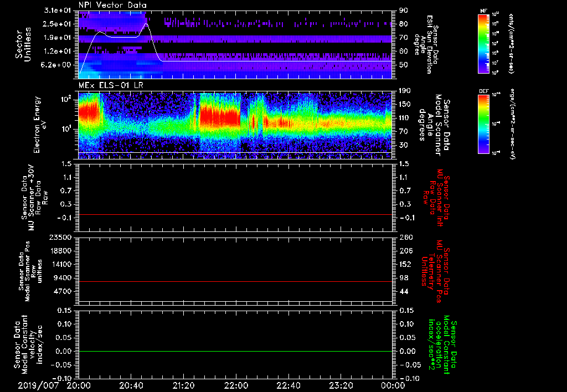Click the 18800 scanner position tick
Viewport: 567px width, 392px height.
(60, 251)
